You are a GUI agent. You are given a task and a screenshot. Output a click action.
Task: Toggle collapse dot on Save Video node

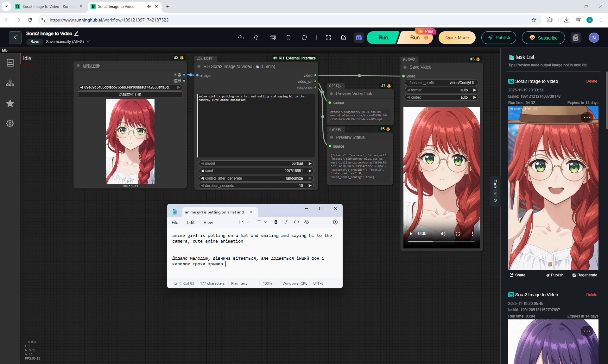405,67
